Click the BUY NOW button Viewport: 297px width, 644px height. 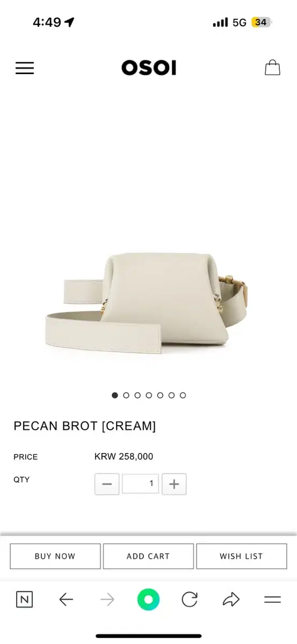[55, 557]
